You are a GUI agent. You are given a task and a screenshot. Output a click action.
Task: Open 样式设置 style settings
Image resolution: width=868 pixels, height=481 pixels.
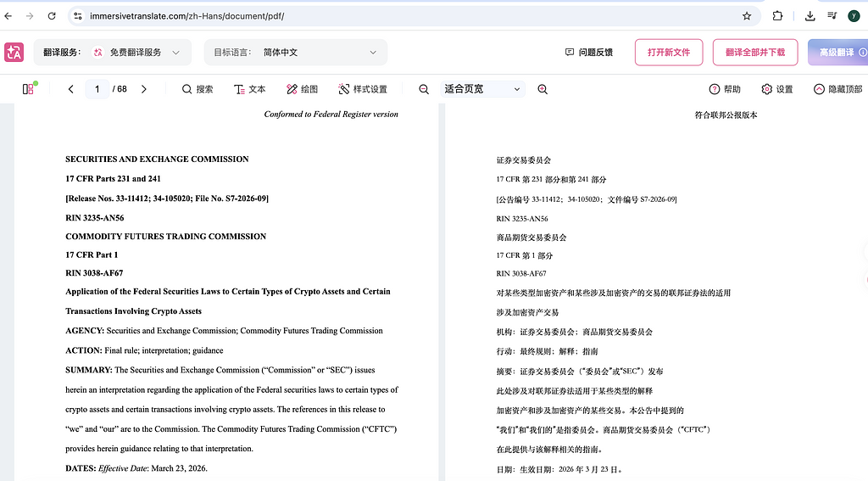pyautogui.click(x=362, y=89)
